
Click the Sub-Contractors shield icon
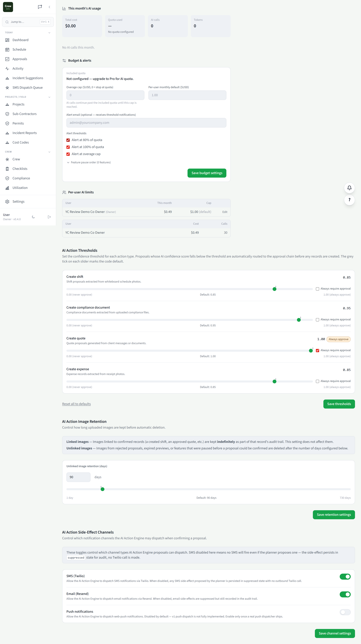pyautogui.click(x=7, y=114)
